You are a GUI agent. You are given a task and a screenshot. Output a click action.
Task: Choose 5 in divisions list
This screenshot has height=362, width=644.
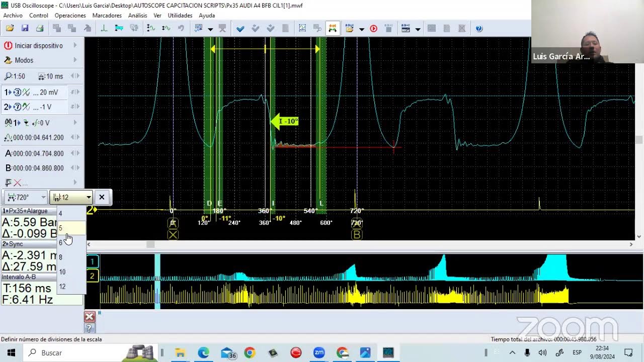[71, 228]
